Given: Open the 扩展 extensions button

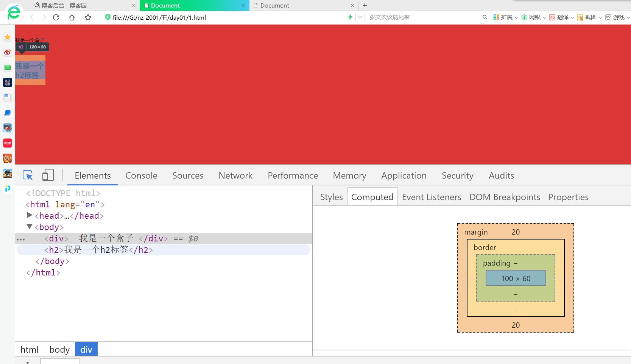Looking at the screenshot, I should [503, 17].
